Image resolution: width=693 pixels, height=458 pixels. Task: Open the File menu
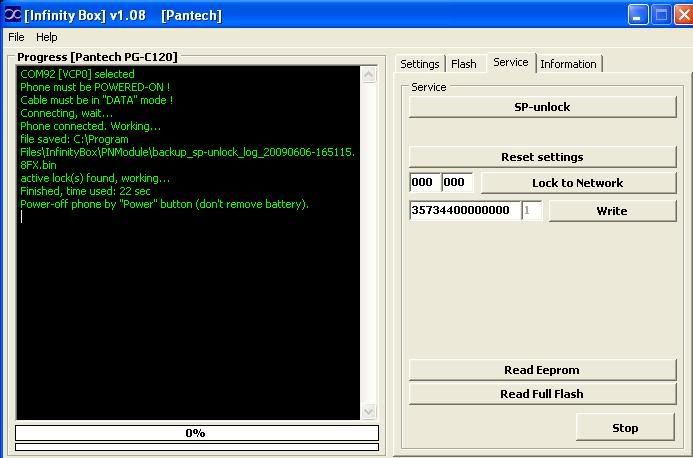coord(16,37)
